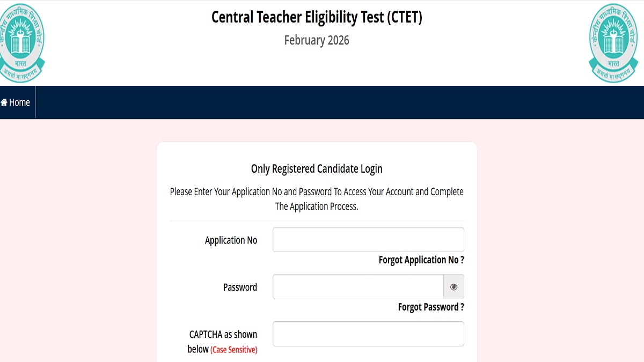Follow the Forgot Password link
Screen dimensions: 644x362
[431, 307]
